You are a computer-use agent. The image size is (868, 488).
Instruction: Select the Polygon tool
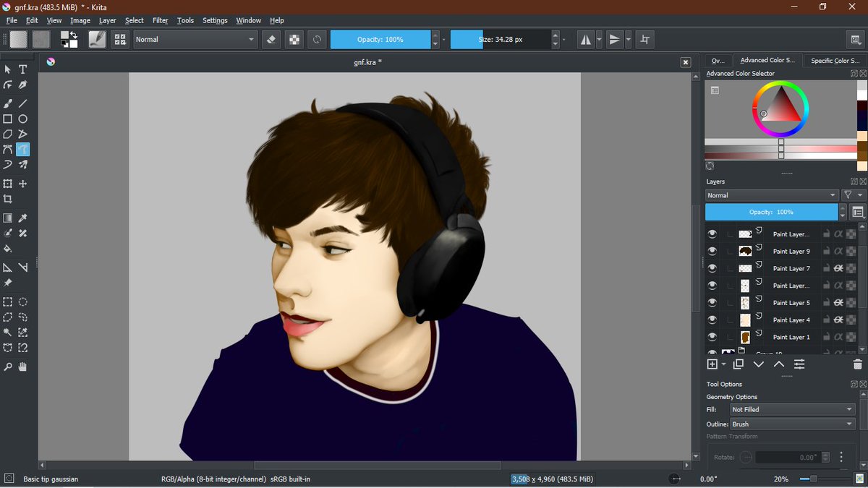coord(8,134)
